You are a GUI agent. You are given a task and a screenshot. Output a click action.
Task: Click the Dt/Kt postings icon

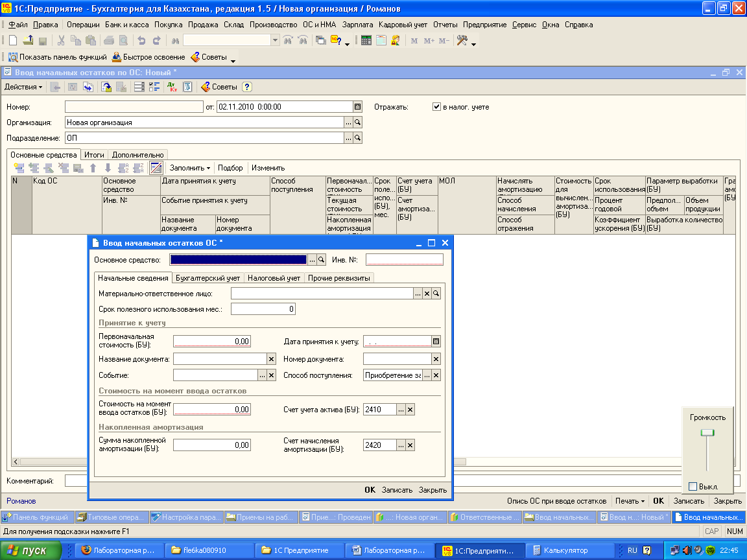tap(172, 87)
